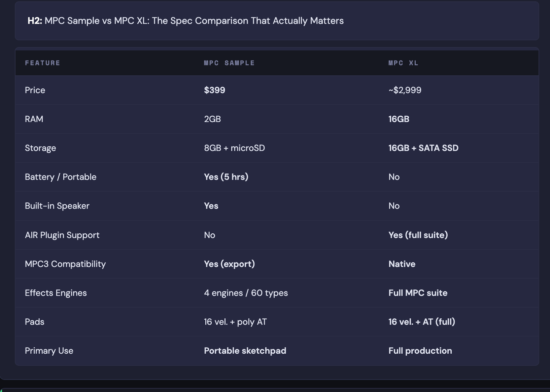550x392 pixels.
Task: Click the RAM row label
Action: click(x=34, y=119)
